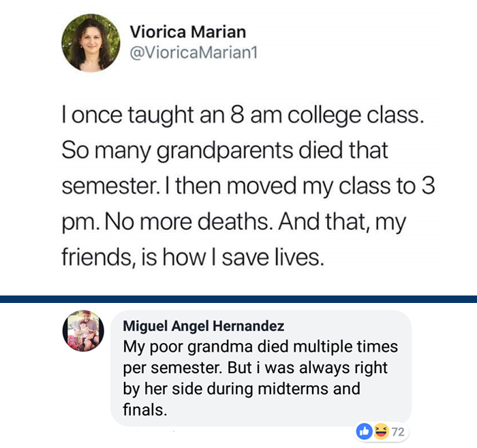Open the @VioricaMarian1 handle link
Image resolution: width=477 pixels, height=448 pixels.
tap(194, 52)
